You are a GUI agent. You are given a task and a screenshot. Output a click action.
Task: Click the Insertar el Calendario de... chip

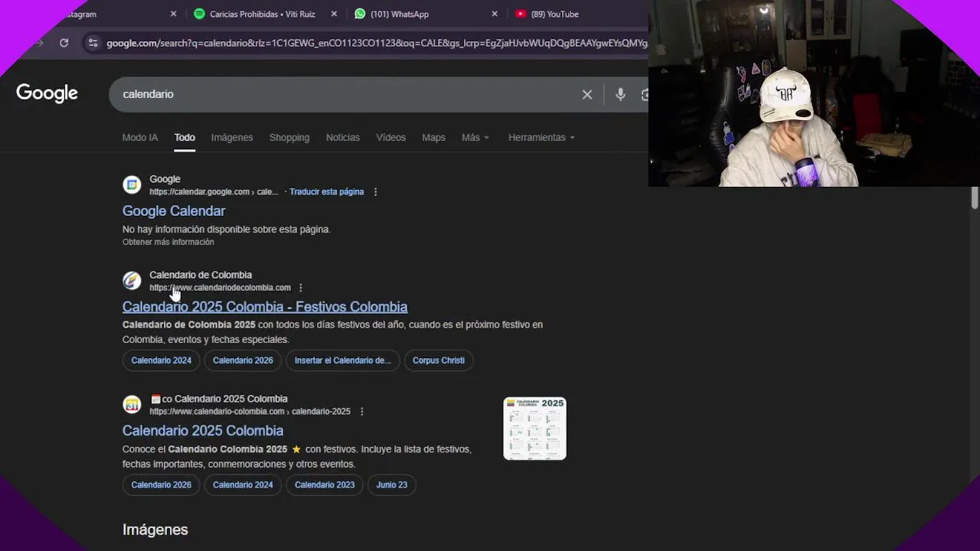click(343, 360)
